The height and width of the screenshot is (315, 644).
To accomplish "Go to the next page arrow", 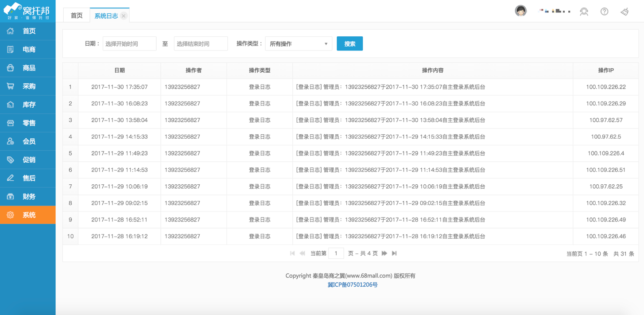I will point(384,253).
